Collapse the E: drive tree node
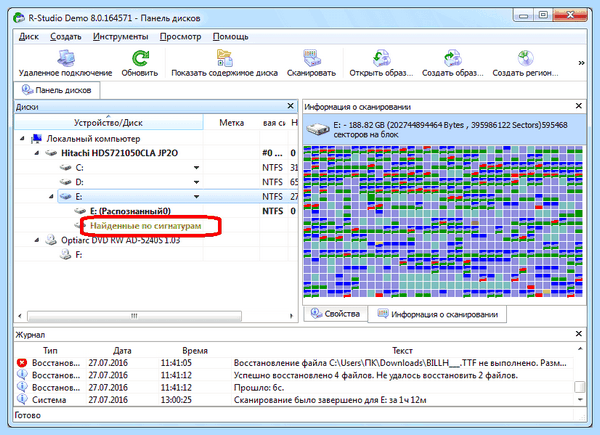The height and width of the screenshot is (435, 600). pos(51,197)
